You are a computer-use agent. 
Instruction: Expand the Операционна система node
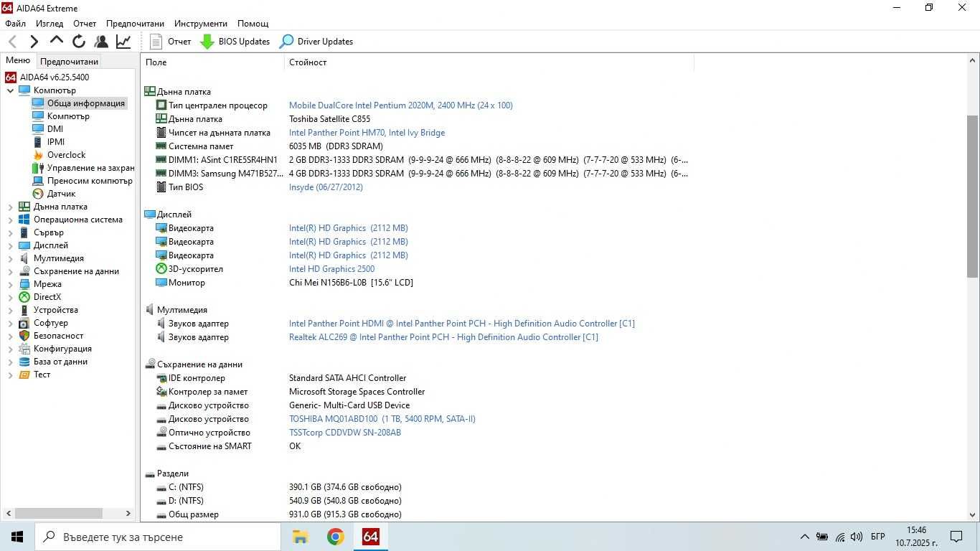(x=10, y=220)
